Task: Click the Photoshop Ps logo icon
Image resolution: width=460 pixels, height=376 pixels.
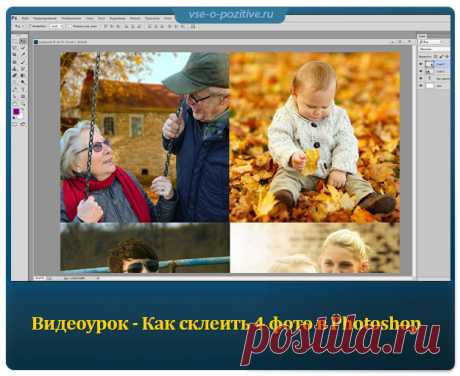Action: pos(14,18)
